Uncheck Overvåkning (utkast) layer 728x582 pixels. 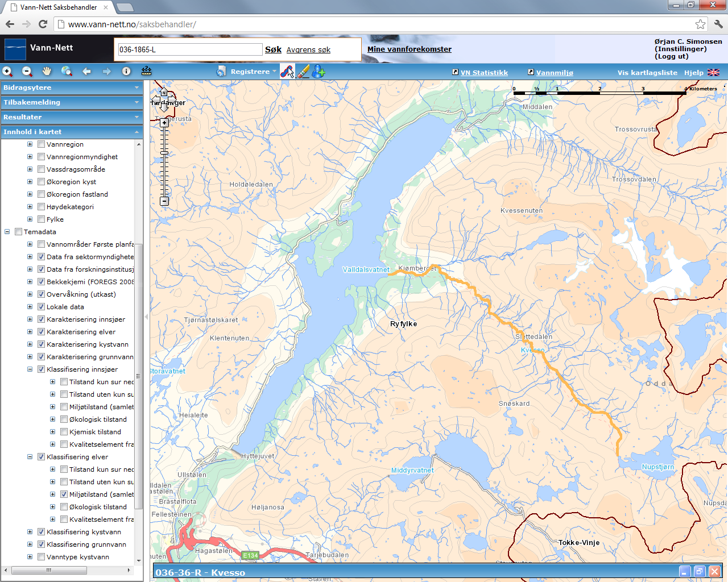pyautogui.click(x=41, y=294)
